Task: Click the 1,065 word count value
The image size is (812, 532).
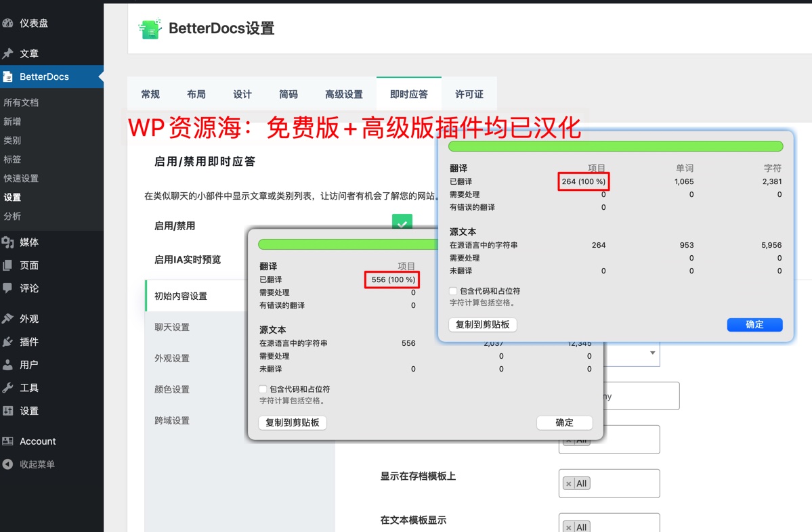Action: click(x=683, y=181)
